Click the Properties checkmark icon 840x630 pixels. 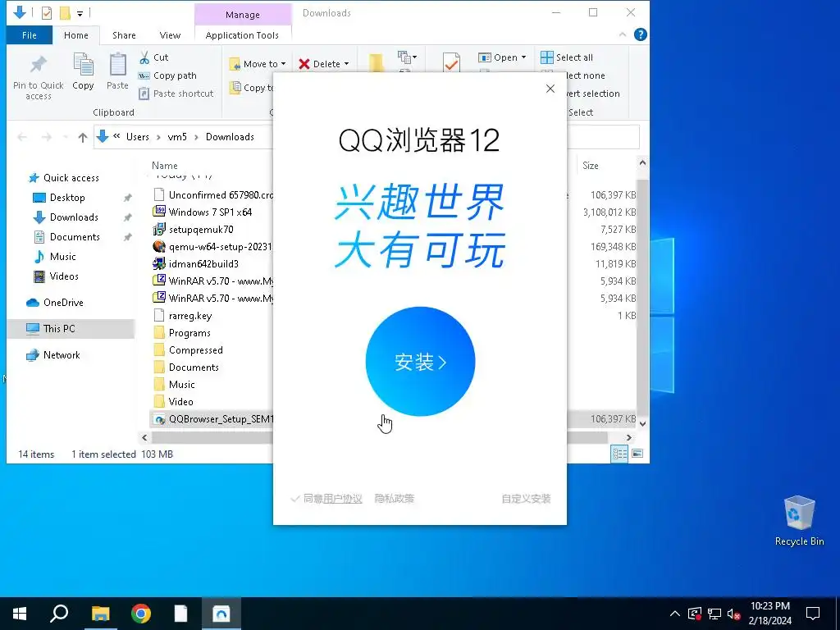(451, 63)
